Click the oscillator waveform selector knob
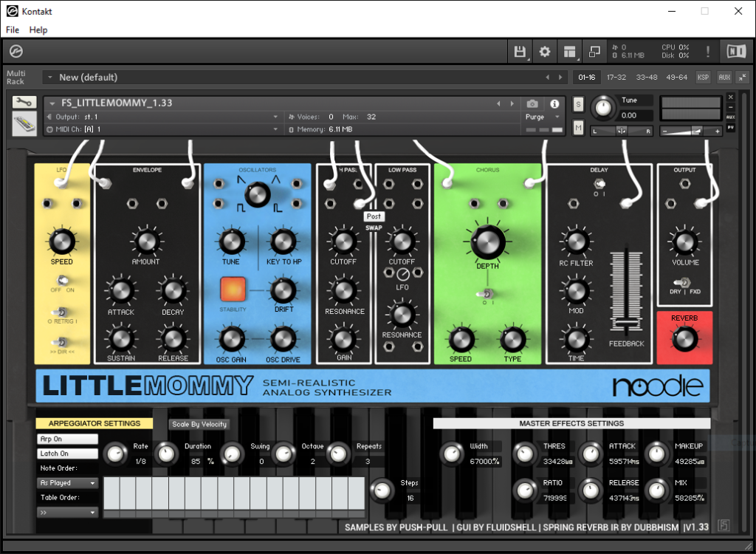The image size is (756, 554). [x=258, y=194]
